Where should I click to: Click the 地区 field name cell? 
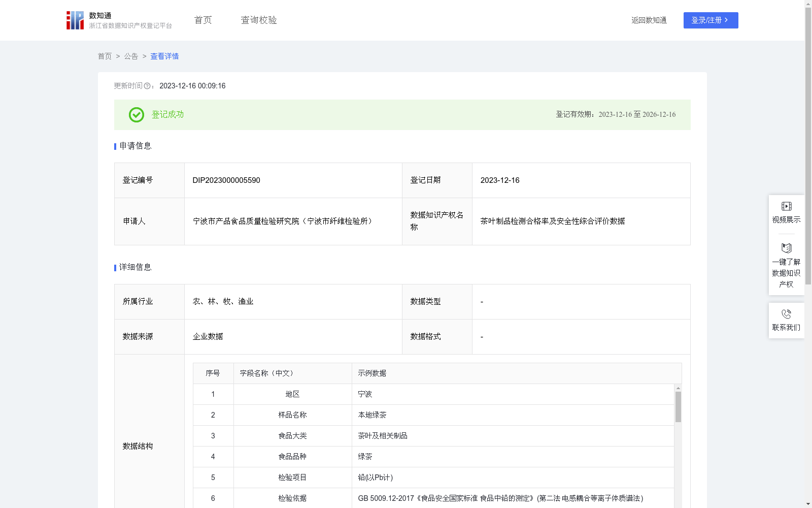[292, 394]
